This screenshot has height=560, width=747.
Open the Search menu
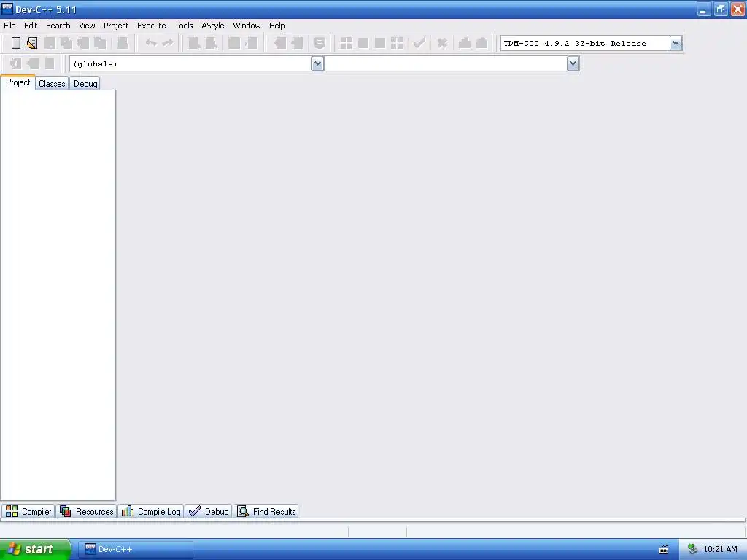pos(58,26)
